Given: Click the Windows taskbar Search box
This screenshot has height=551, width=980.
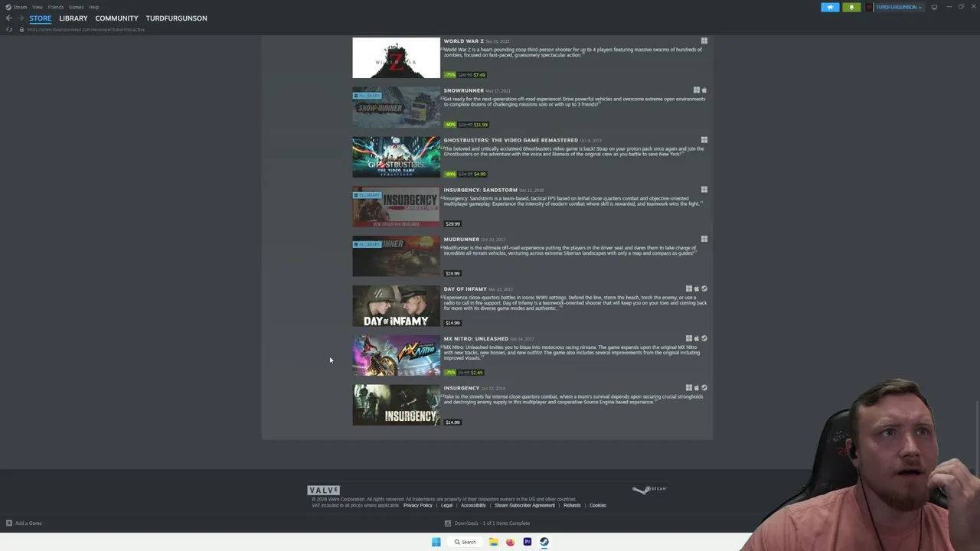Looking at the screenshot, I should point(465,542).
